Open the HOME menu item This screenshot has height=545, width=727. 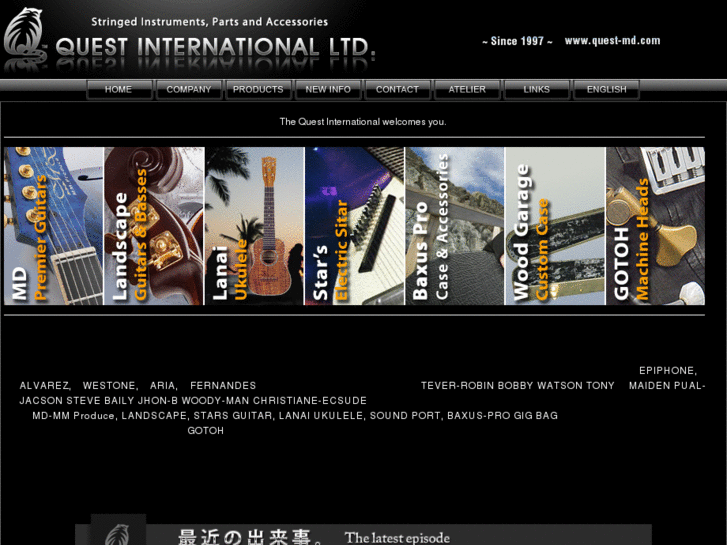[x=119, y=90]
